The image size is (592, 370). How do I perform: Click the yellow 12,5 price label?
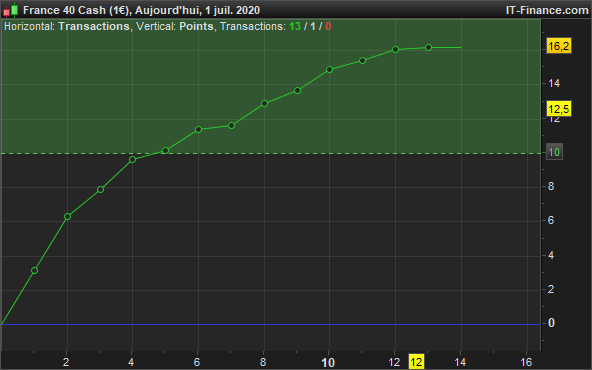click(x=559, y=109)
